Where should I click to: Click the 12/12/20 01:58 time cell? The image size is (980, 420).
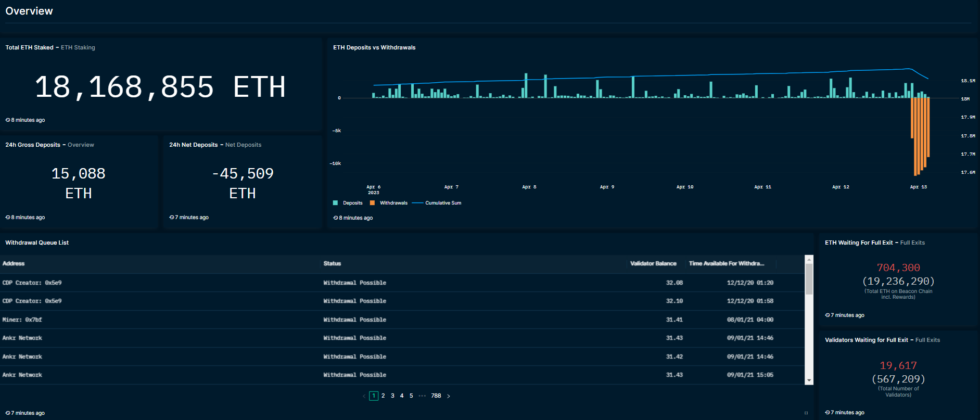(750, 301)
